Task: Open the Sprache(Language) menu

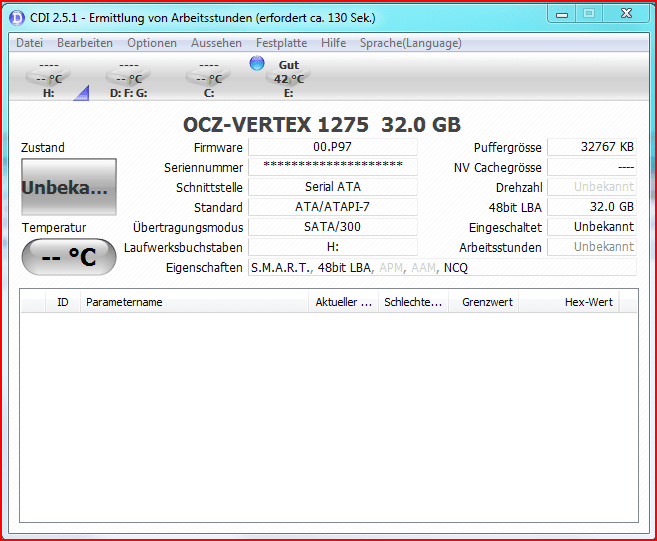Action: (x=411, y=43)
